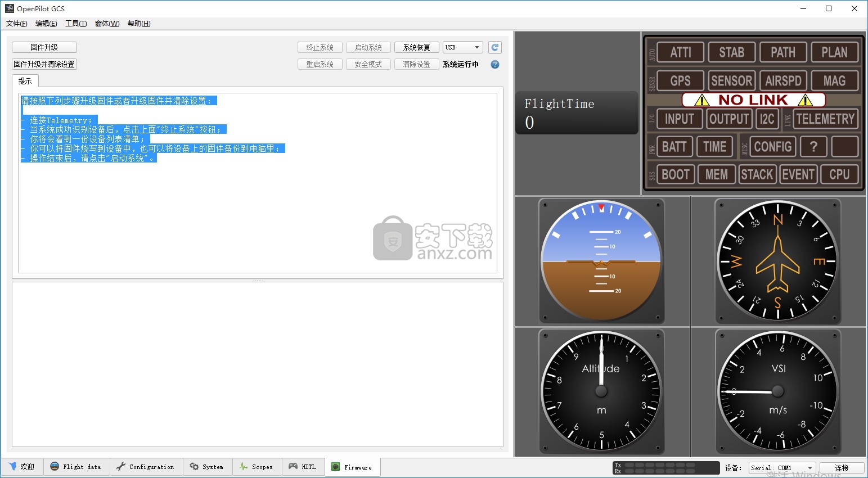This screenshot has height=478, width=868.
Task: Click the 固件升级 button
Action: tap(44, 47)
